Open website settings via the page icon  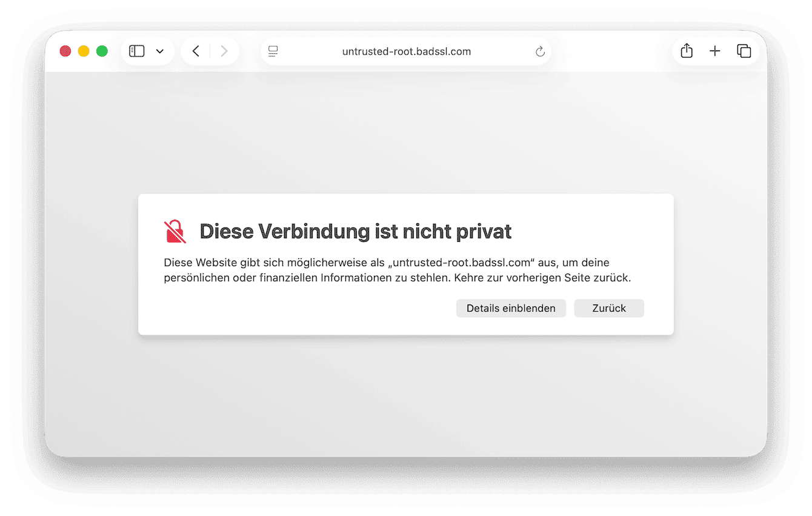273,52
